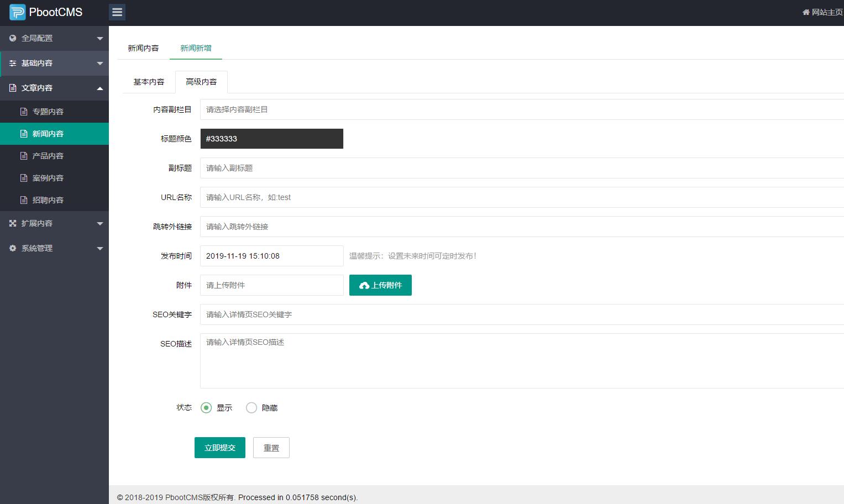Click the 上传附件 button
Viewport: 844px width, 504px height.
click(x=380, y=285)
